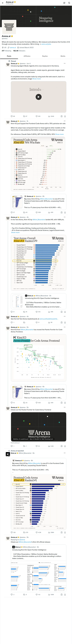
Task: Reply to the pinned post with 69 comments
Action: click(x=13, y=116)
